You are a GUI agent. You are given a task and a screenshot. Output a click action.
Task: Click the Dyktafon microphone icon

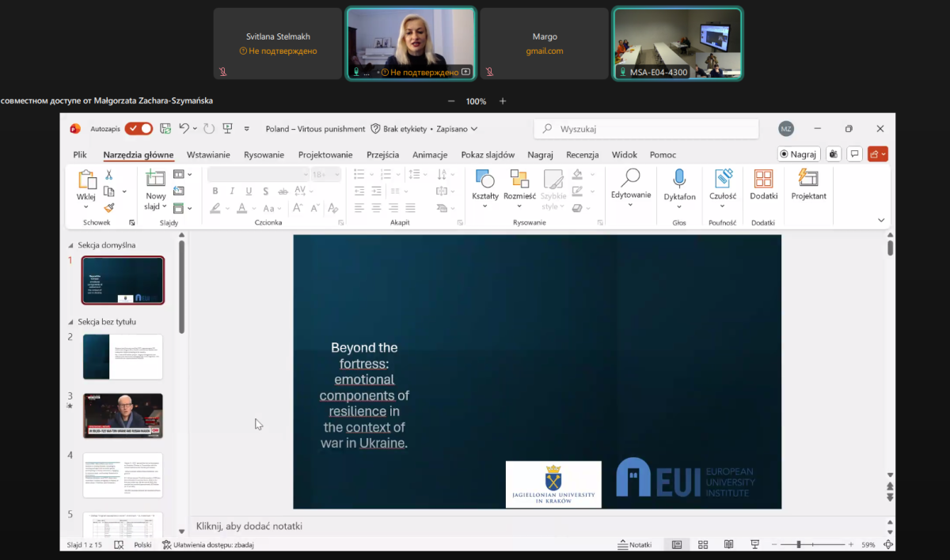[679, 179]
